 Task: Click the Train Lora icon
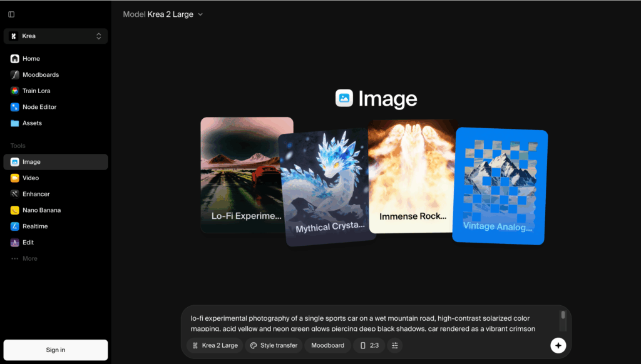pyautogui.click(x=15, y=91)
